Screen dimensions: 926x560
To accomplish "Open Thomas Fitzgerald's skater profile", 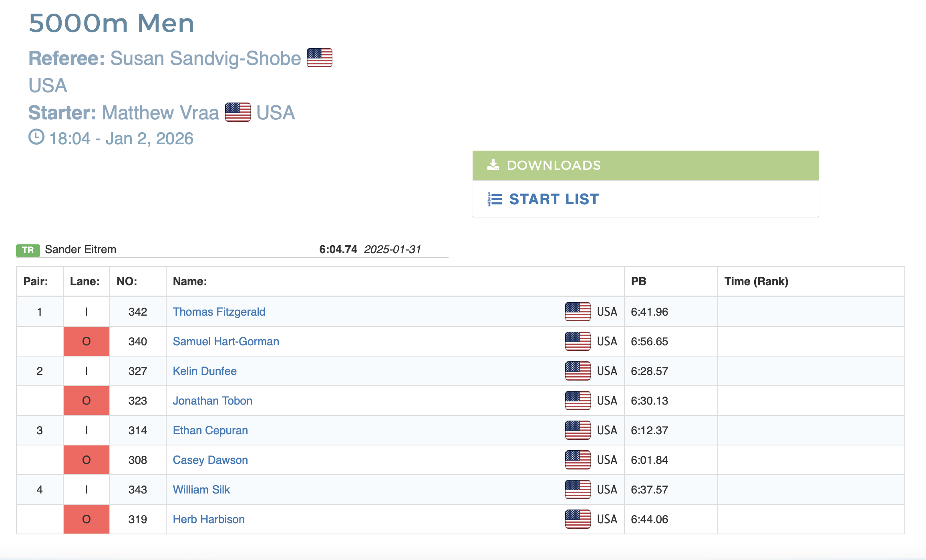I will (219, 312).
